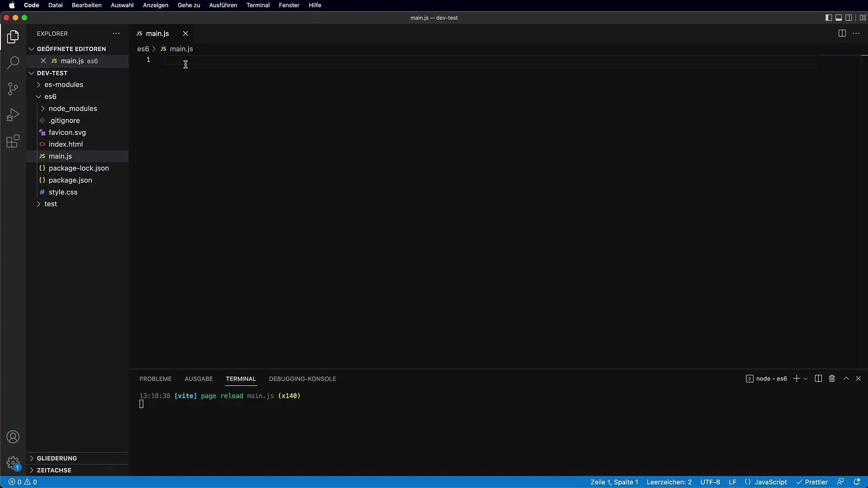The image size is (868, 488).
Task: Expand the es-modules folder
Action: [x=77, y=84]
